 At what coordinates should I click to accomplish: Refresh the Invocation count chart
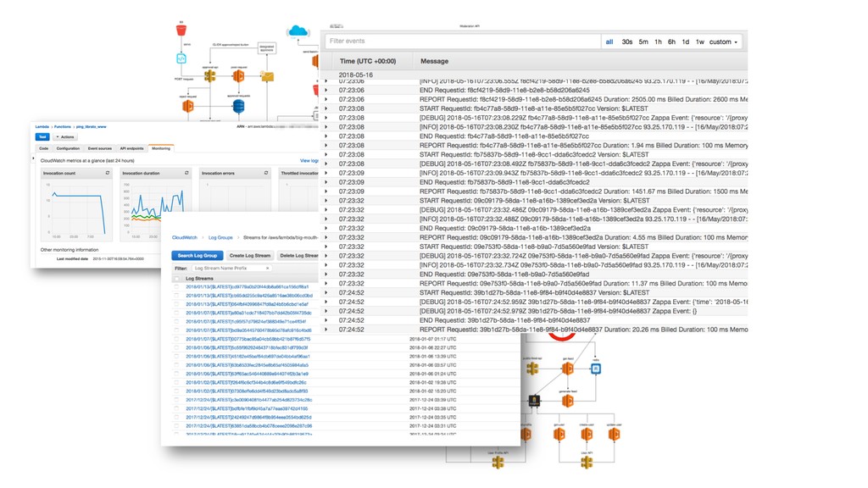(108, 173)
